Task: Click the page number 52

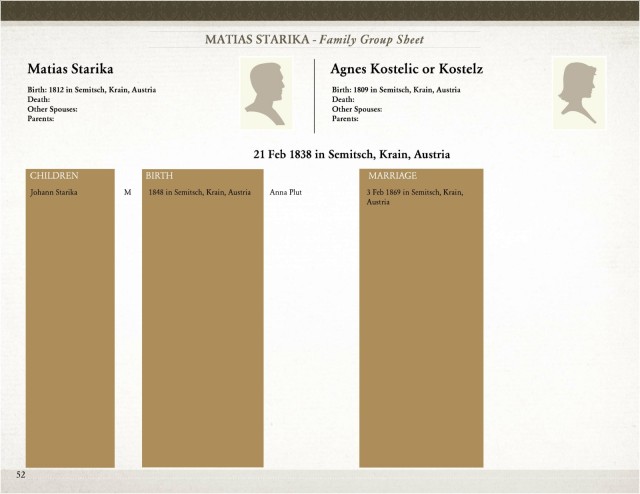Action: [x=21, y=474]
